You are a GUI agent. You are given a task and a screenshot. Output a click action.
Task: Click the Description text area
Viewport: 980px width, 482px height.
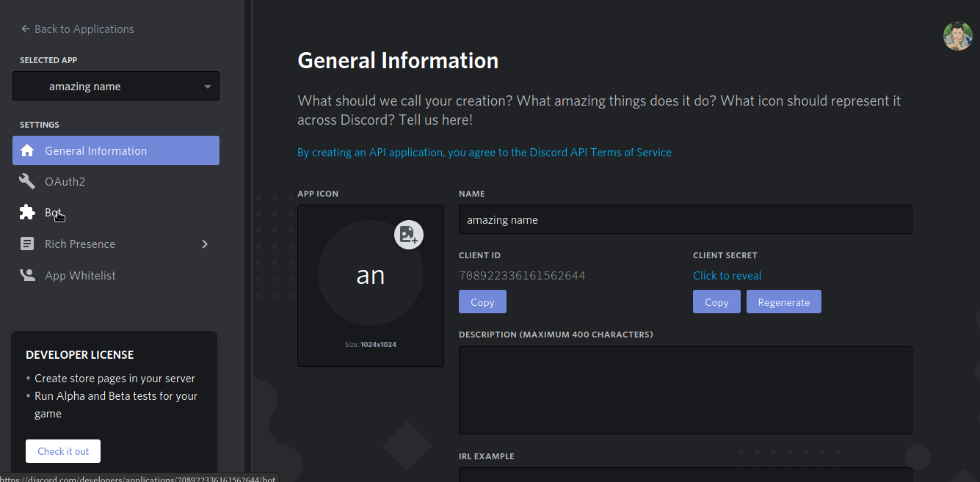(x=686, y=390)
